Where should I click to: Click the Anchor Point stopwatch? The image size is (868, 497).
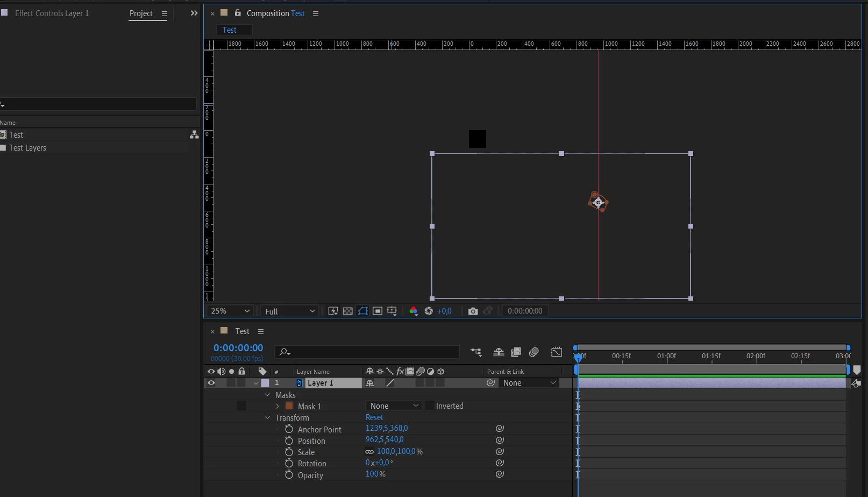click(x=289, y=429)
